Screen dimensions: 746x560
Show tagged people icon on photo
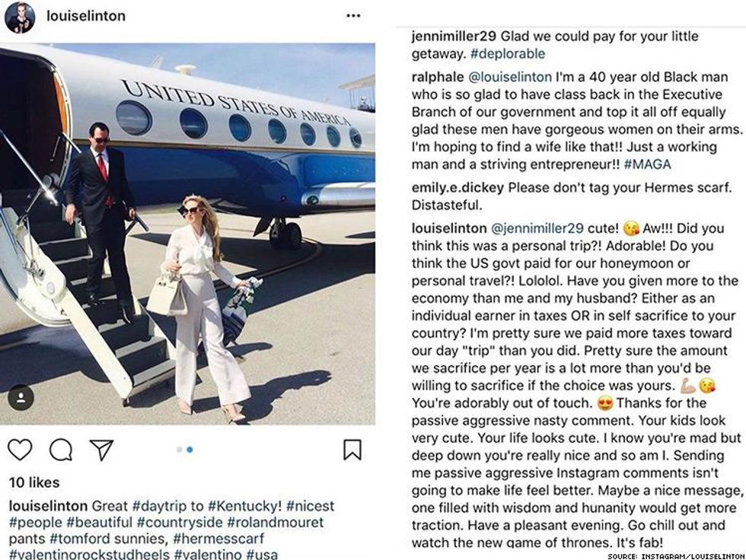point(21,397)
